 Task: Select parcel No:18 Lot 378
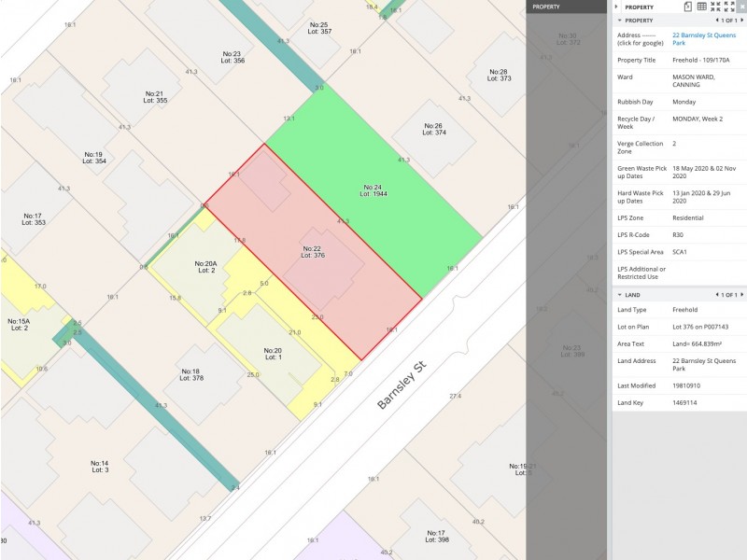[191, 374]
